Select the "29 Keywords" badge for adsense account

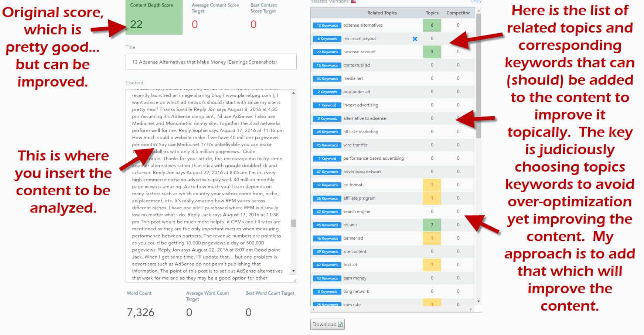click(x=327, y=52)
